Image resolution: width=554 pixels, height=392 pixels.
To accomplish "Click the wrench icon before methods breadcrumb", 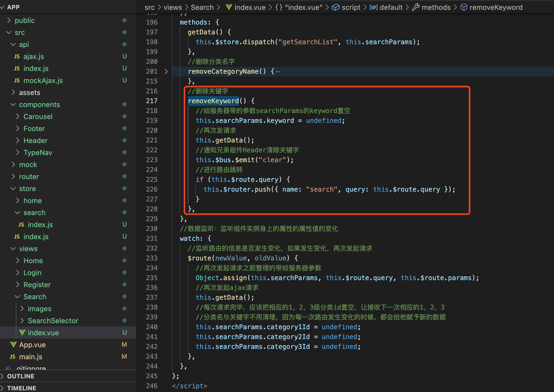I will (x=416, y=7).
